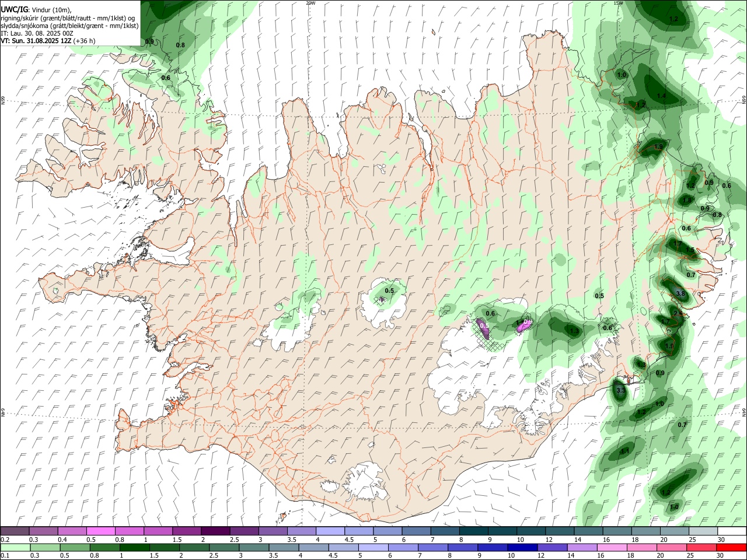Click the '3.8' precipitation value on the east coast
747x560 pixels.
pyautogui.click(x=680, y=293)
